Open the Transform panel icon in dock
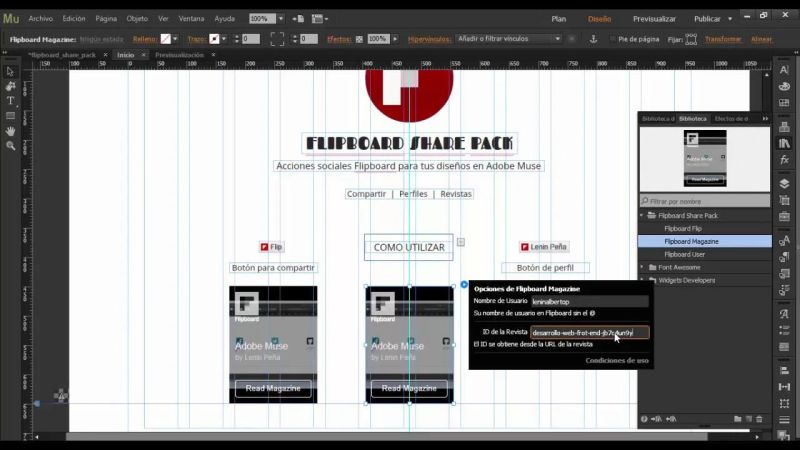 click(784, 403)
